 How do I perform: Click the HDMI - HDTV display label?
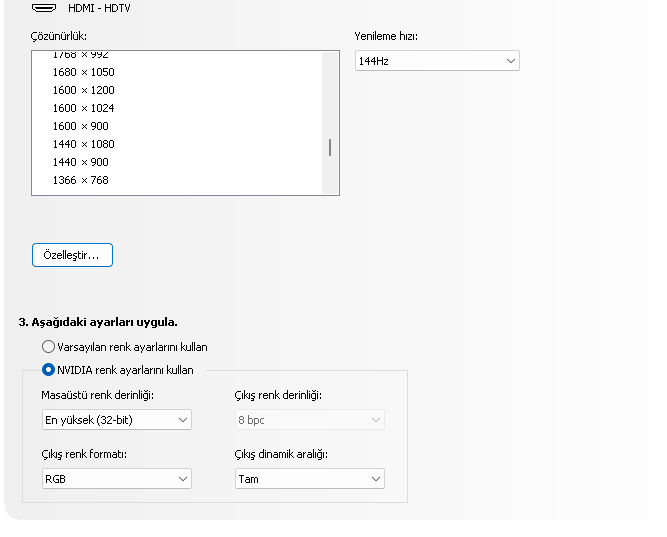pos(99,8)
